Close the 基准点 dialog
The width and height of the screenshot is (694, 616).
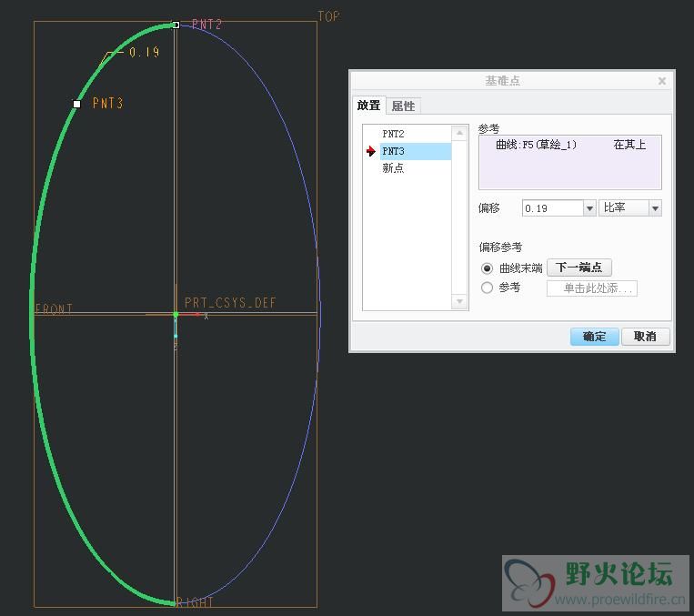pyautogui.click(x=662, y=81)
